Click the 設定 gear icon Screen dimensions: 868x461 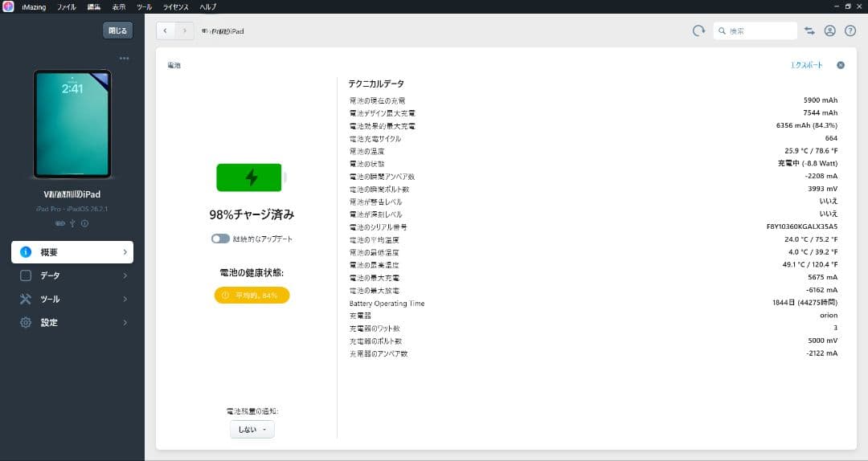click(x=26, y=323)
